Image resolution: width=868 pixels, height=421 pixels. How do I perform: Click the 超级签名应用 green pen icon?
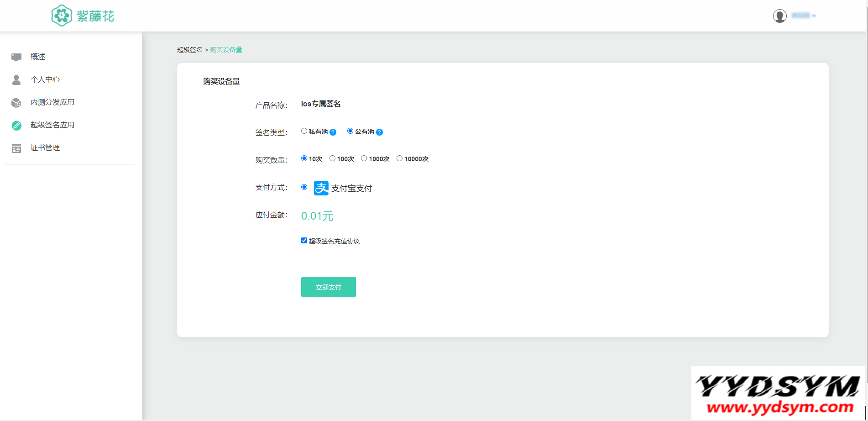coord(16,126)
